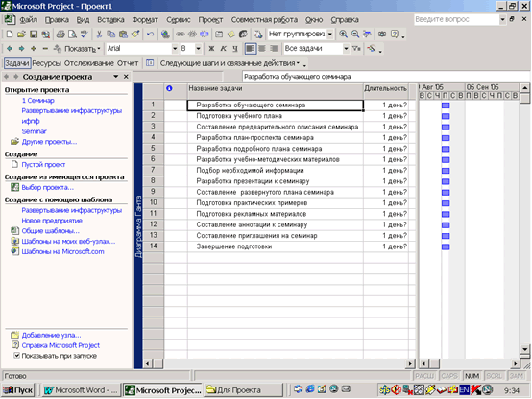This screenshot has height=399, width=532.
Task: Open 'Создание проекта' task pane dropdown arrow
Action: tap(116, 77)
